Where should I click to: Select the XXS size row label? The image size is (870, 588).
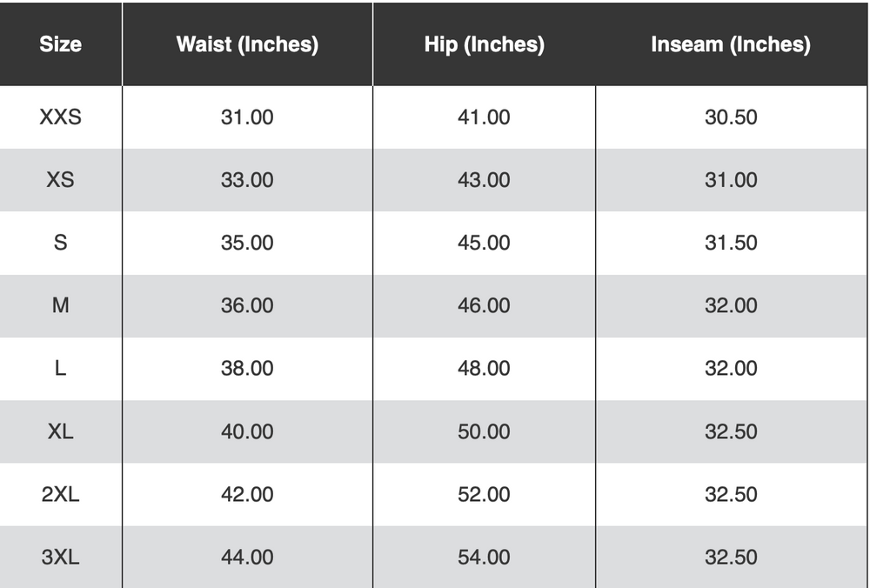pos(60,117)
